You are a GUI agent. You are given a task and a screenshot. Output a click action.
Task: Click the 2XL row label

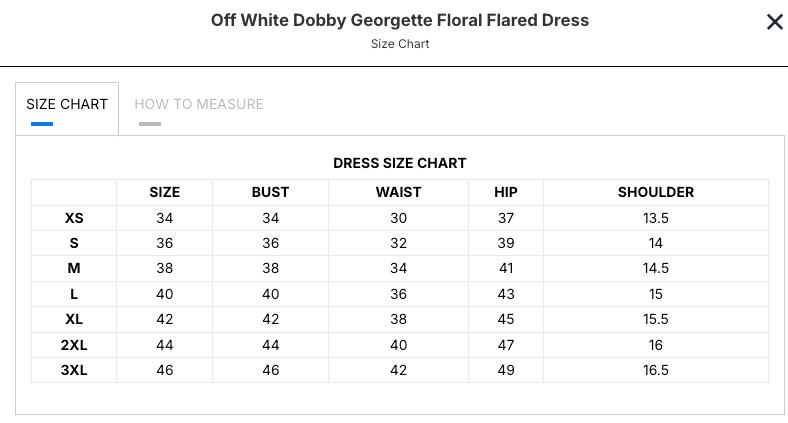click(x=74, y=344)
